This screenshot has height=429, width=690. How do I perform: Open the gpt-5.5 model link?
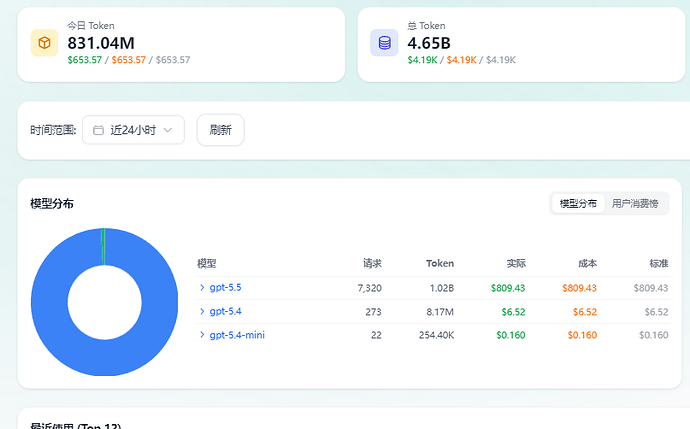click(225, 288)
